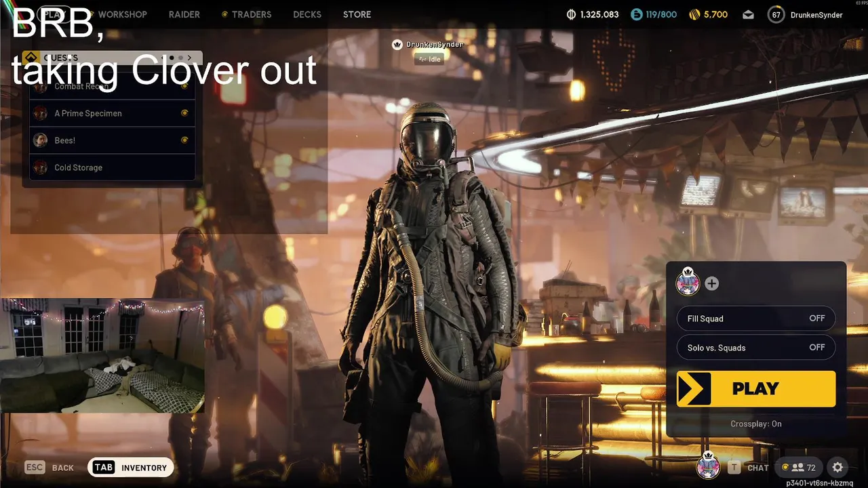Click the level 67 progress ring
The height and width of the screenshot is (488, 868).
pos(776,14)
